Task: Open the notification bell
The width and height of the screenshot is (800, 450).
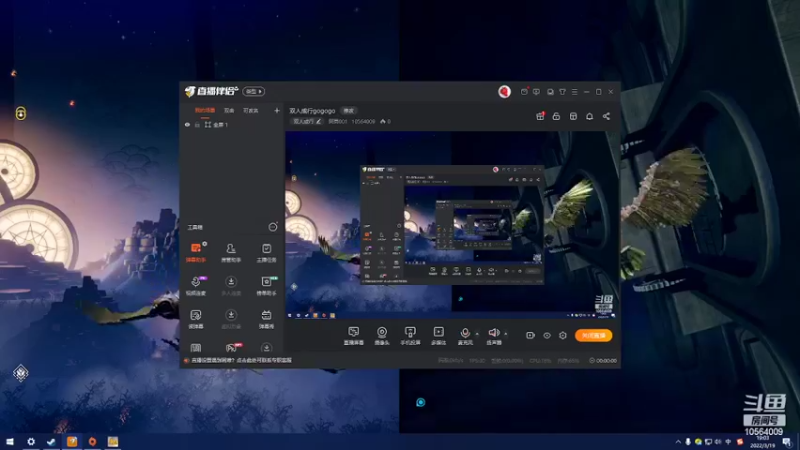Action: 589,116
